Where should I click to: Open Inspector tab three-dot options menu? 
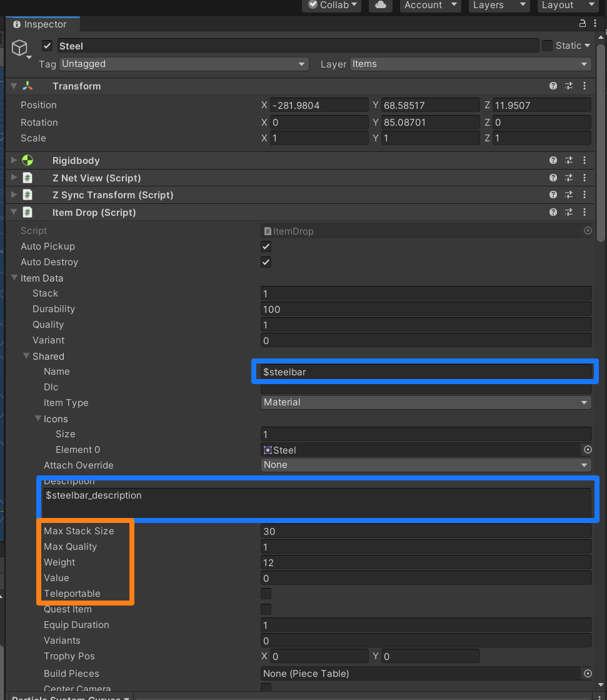[x=595, y=23]
